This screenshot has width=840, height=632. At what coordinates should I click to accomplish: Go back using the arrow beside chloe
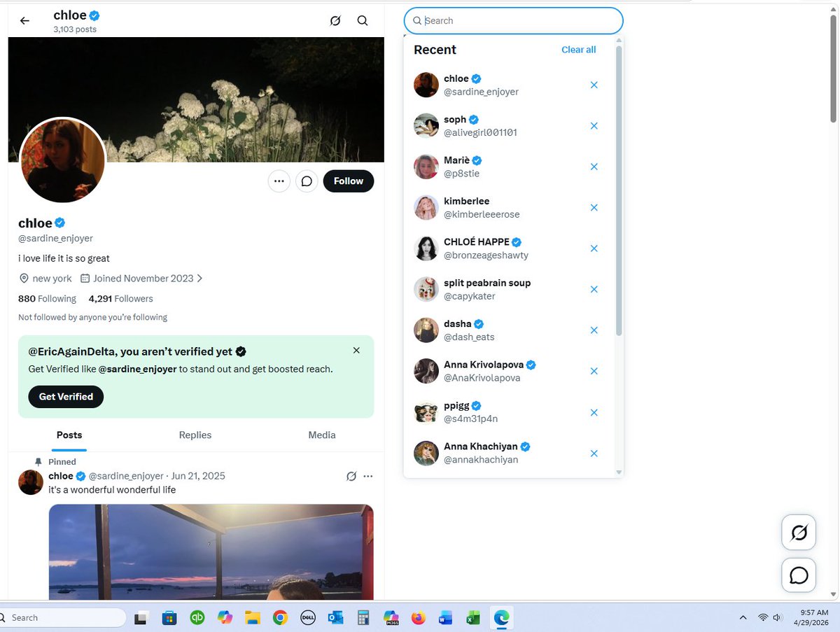pos(24,21)
